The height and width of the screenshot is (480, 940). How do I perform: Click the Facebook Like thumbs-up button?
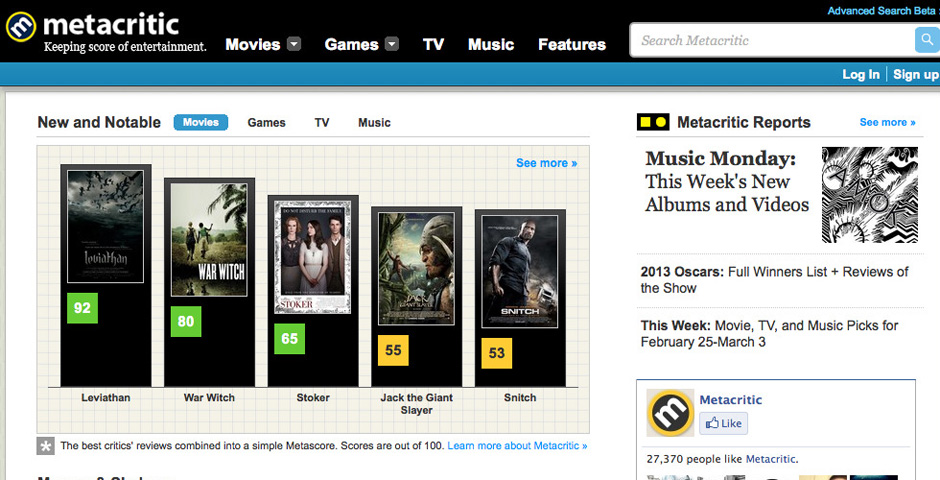tap(724, 423)
